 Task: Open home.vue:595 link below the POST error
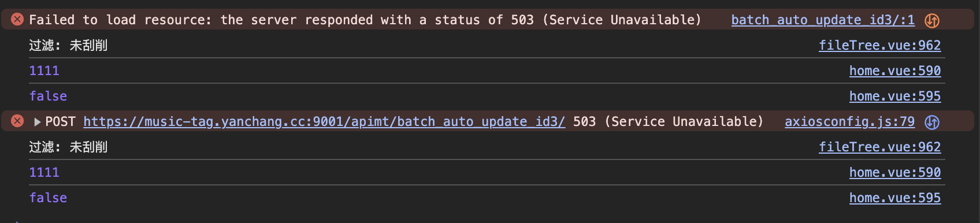pos(895,198)
